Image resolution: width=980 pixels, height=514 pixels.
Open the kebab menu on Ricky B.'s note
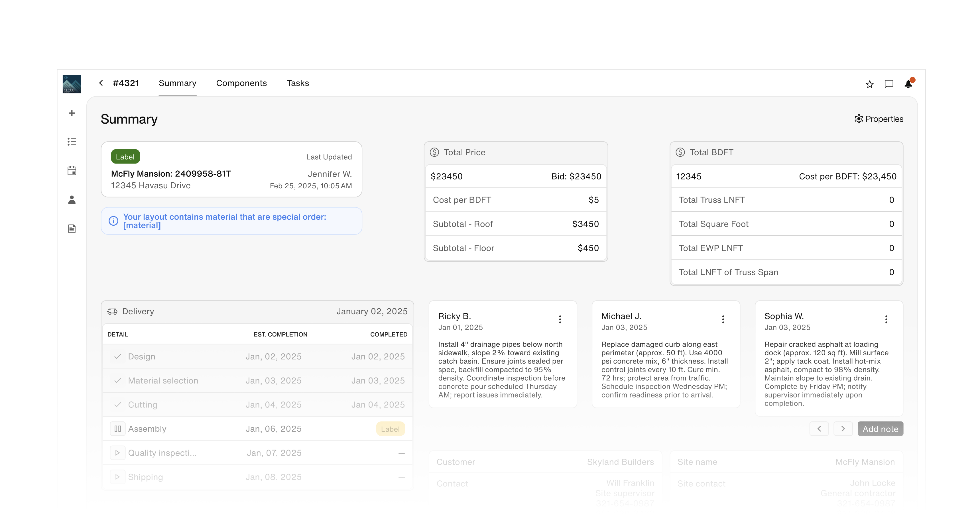click(560, 319)
